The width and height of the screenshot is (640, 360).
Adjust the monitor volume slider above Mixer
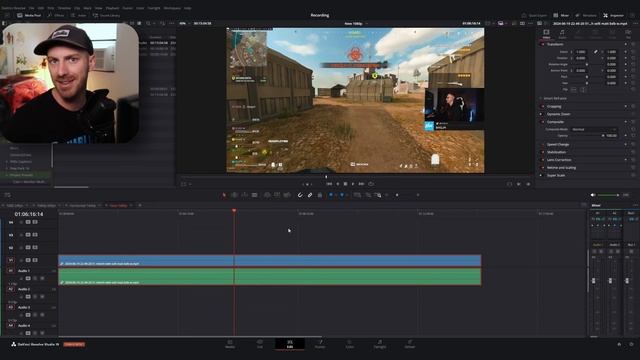pos(609,195)
